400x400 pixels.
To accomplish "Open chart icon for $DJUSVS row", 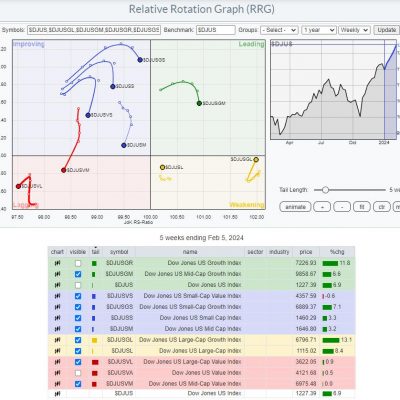I will pyautogui.click(x=57, y=296).
